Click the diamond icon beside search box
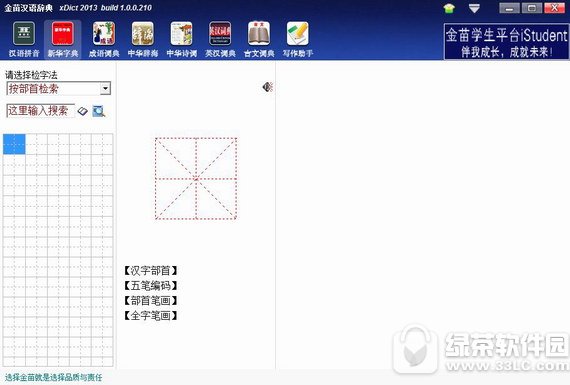 83,111
